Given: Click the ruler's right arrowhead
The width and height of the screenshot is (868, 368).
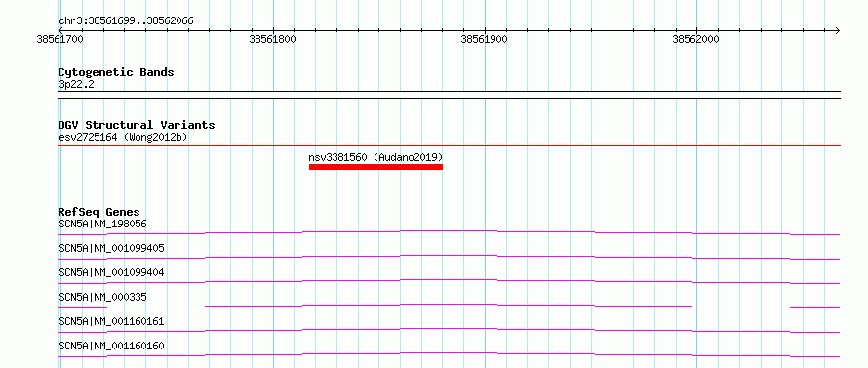Looking at the screenshot, I should (x=837, y=30).
